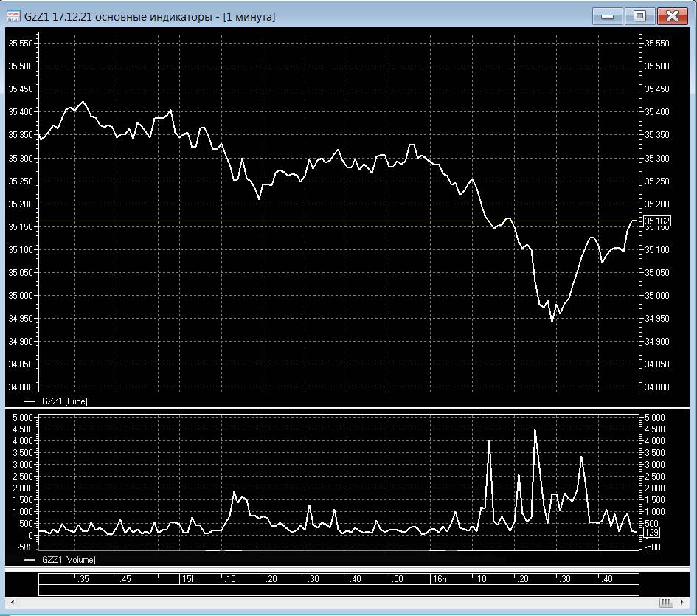Click 34 800 on the left price axis

tap(21, 387)
